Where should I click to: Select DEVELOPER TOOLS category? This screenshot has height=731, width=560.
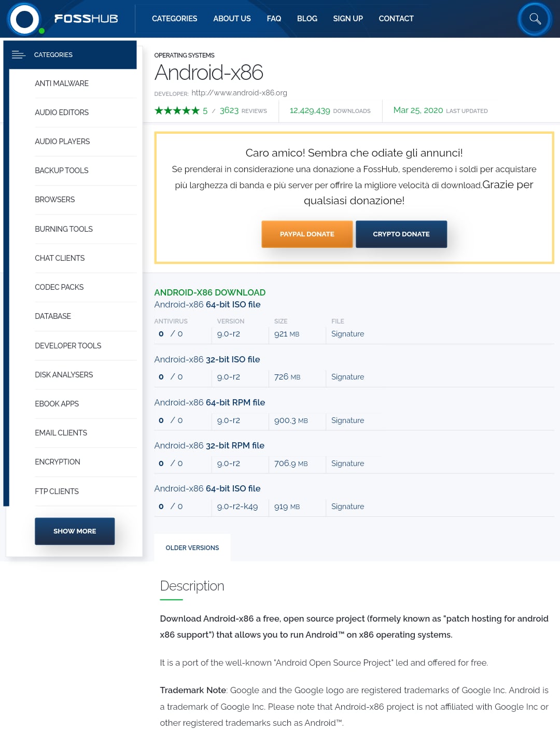[68, 346]
